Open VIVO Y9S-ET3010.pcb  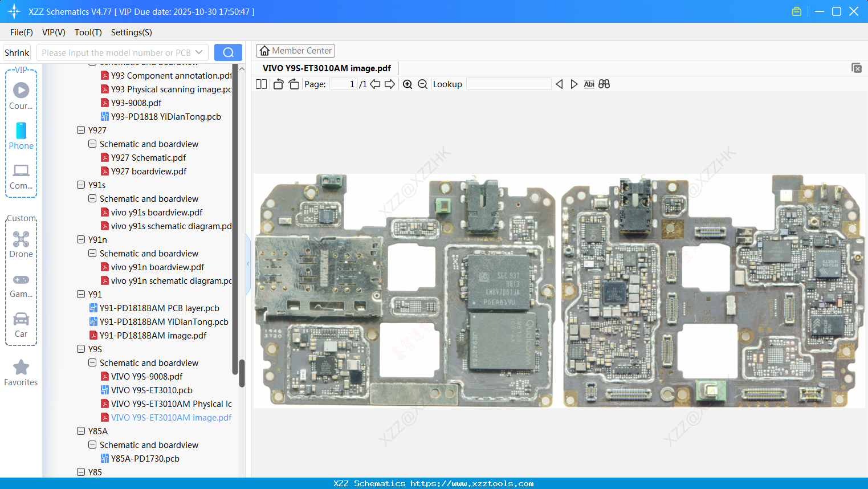(x=146, y=390)
